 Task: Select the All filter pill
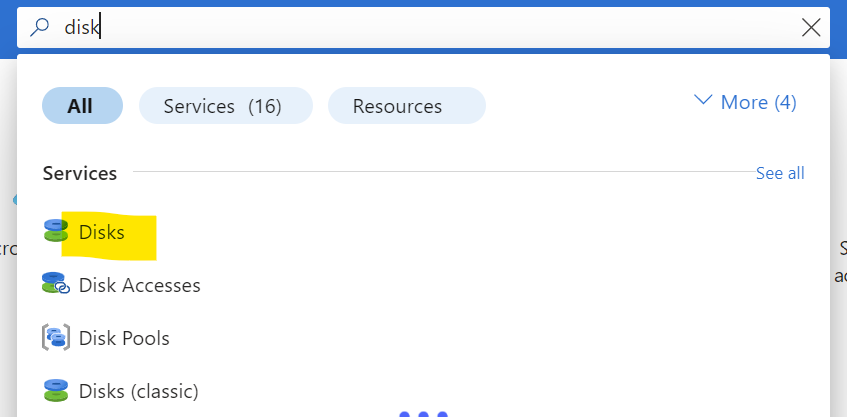pos(82,106)
